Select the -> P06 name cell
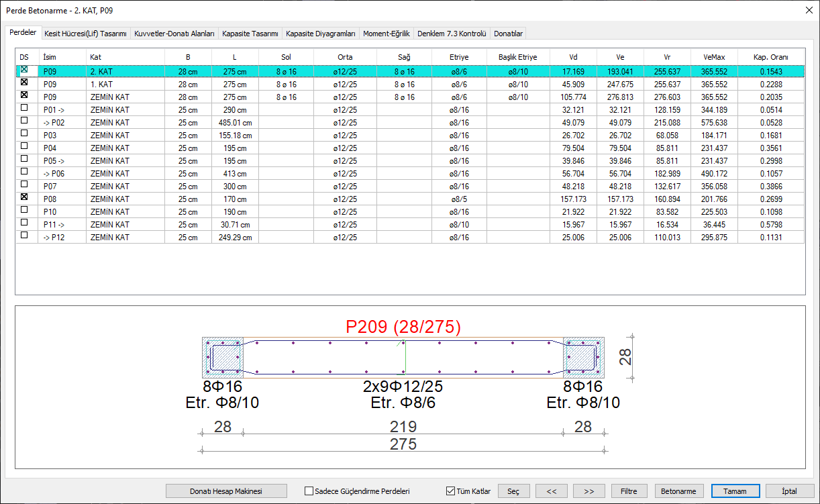Viewport: 820px width, 504px height. 62,174
